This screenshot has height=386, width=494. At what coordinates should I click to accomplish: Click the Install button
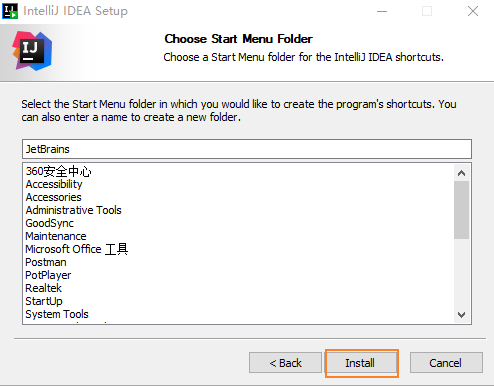pos(362,363)
